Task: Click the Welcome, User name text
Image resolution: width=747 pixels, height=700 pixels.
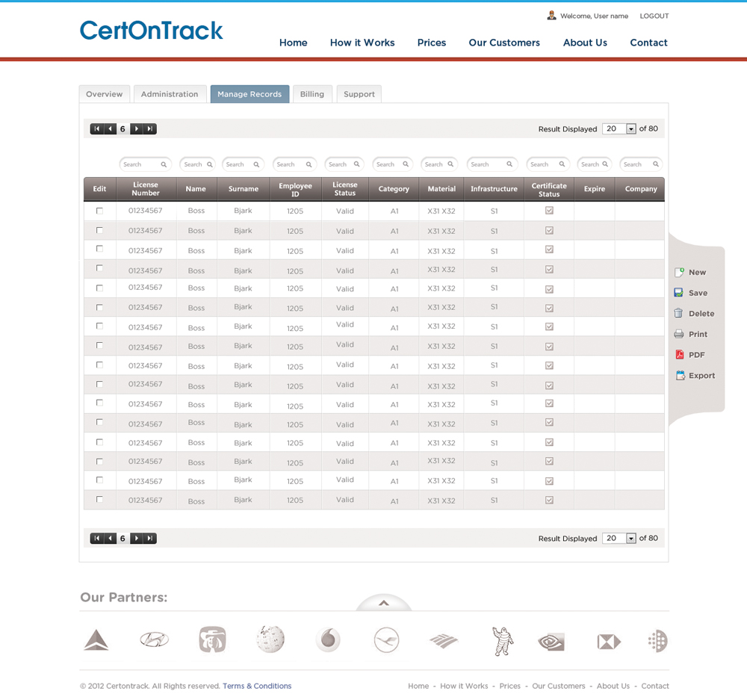Action: pos(594,16)
